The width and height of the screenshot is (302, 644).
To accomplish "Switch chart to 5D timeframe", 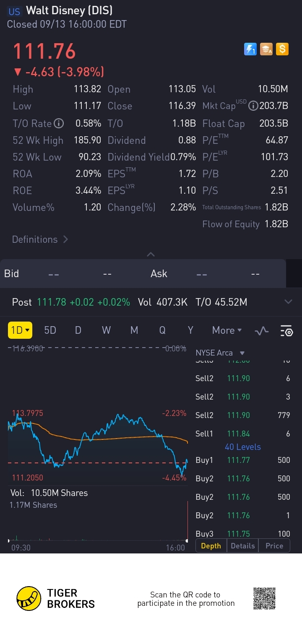I will click(50, 330).
